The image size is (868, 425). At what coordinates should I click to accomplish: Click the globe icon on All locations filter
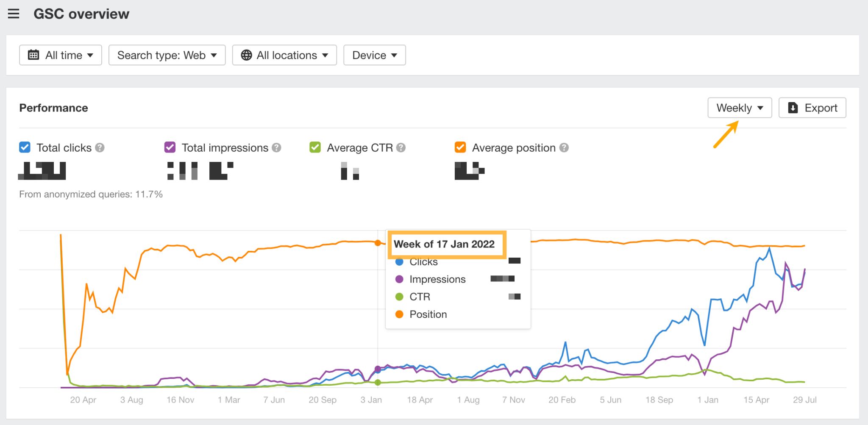[247, 55]
